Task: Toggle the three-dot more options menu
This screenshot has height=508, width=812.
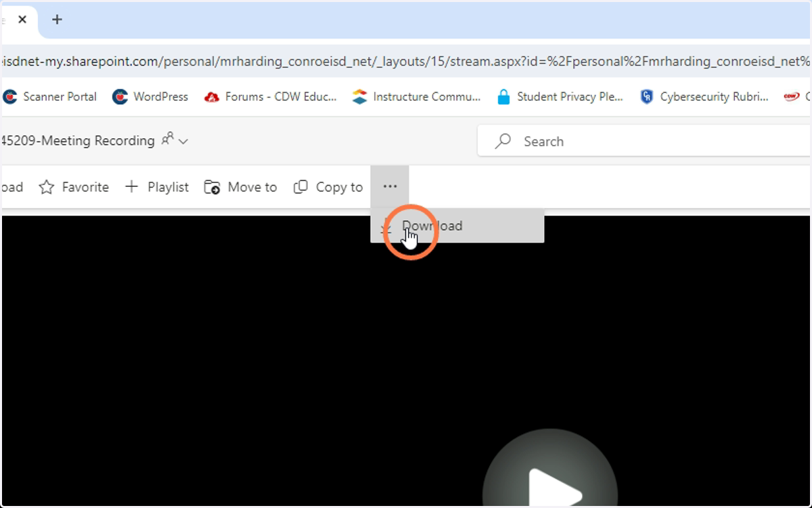Action: (390, 186)
